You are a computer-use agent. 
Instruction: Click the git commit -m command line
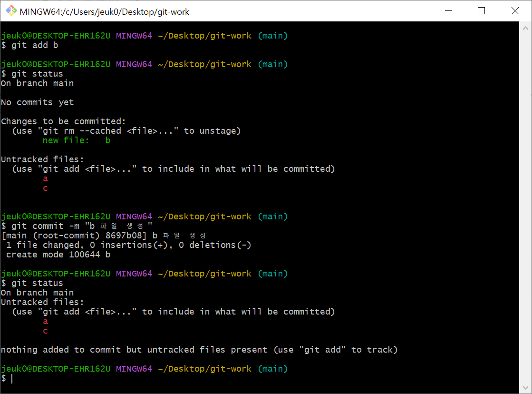point(77,226)
